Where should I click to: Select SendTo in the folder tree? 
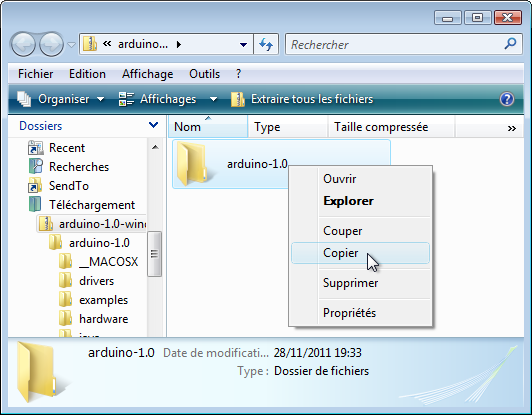pos(69,186)
